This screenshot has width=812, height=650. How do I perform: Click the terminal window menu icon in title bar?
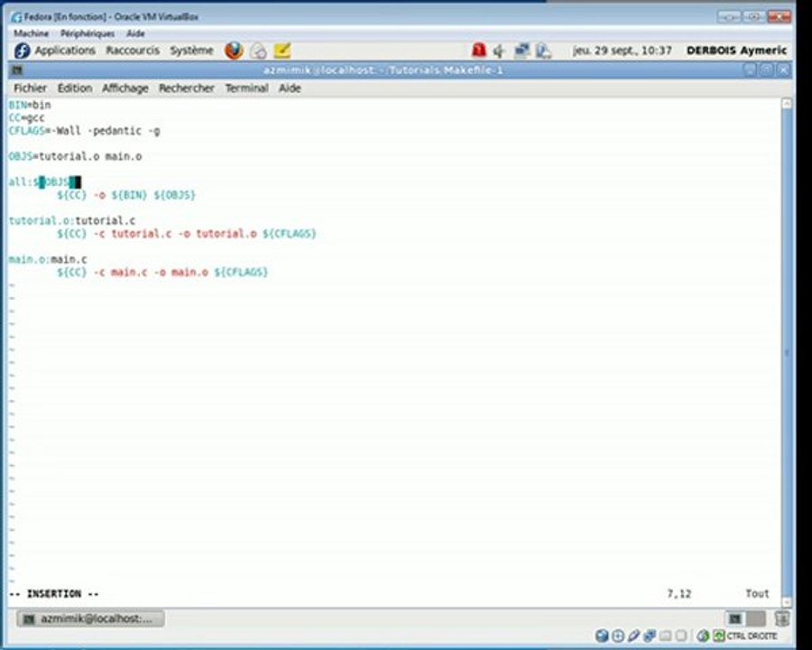coord(18,70)
